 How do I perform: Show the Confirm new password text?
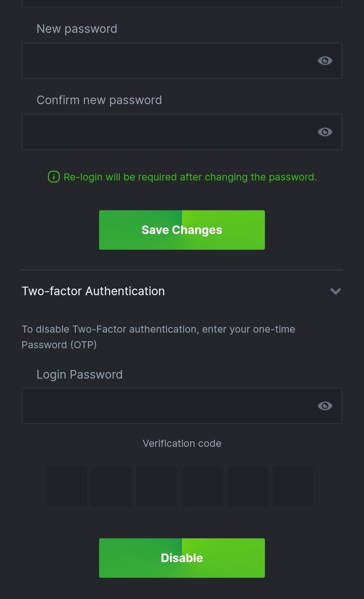[325, 132]
